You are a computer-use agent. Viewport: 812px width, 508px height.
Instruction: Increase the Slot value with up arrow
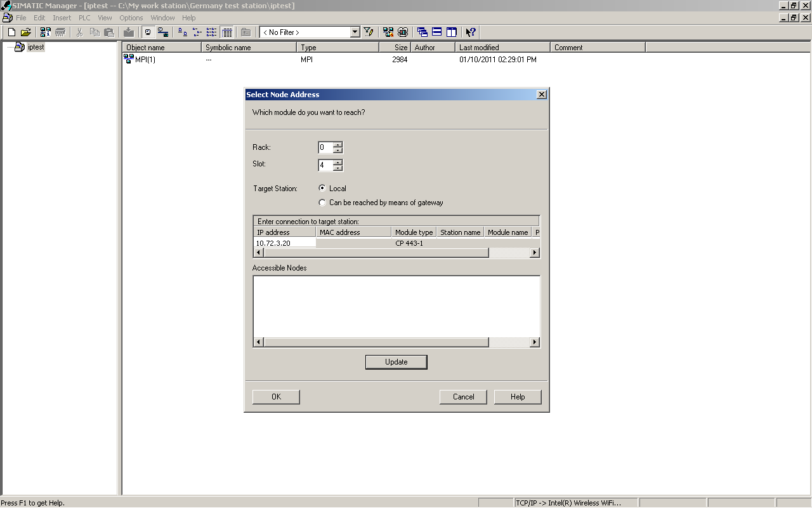338,162
